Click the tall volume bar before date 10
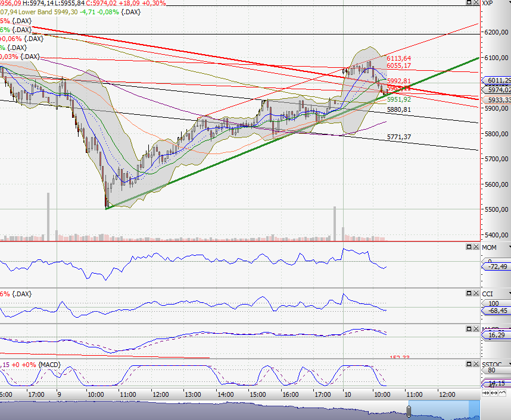Image resolution: width=511 pixels, height=420 pixels. 334,224
